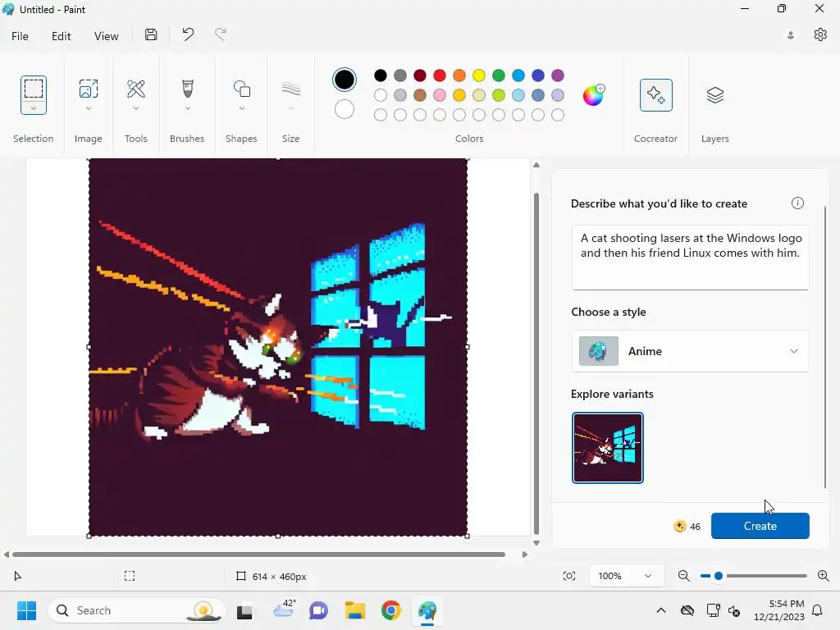Select the primary black Color 1 swatch

[345, 80]
